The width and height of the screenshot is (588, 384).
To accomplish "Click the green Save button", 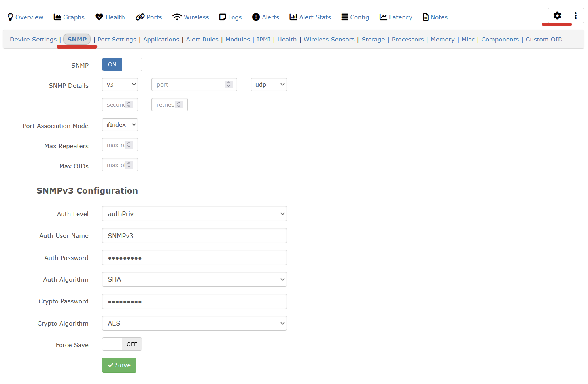I will 119,365.
